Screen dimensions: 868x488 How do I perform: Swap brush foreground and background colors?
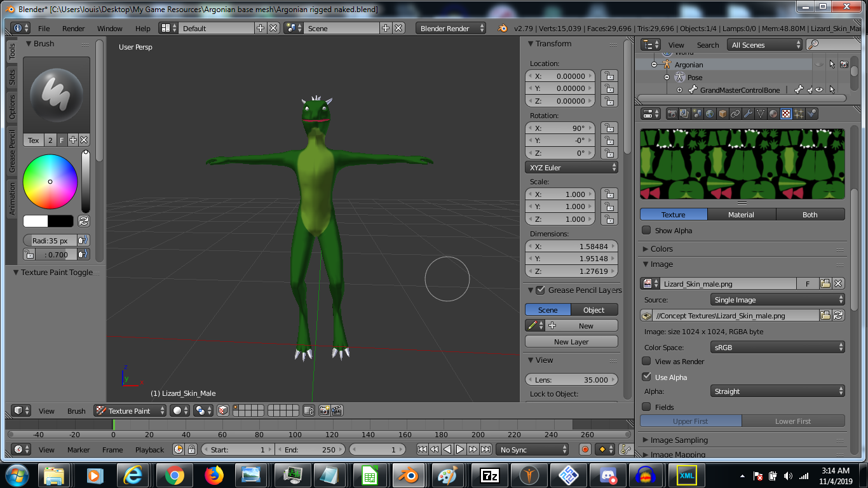(x=83, y=221)
